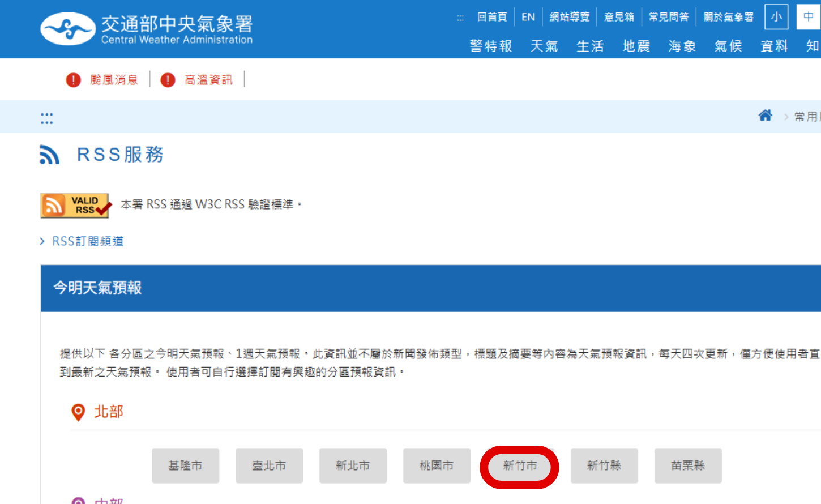Switch font size to 小
821x504 pixels.
[776, 16]
